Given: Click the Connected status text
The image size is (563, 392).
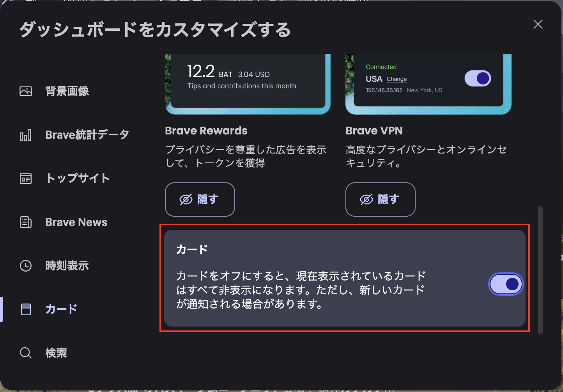Looking at the screenshot, I should coord(381,67).
